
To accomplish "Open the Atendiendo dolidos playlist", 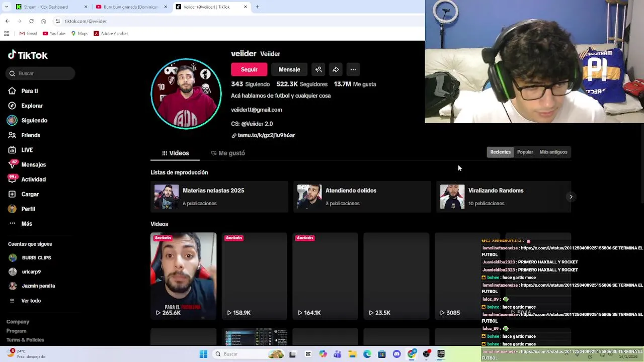I will coord(362,197).
